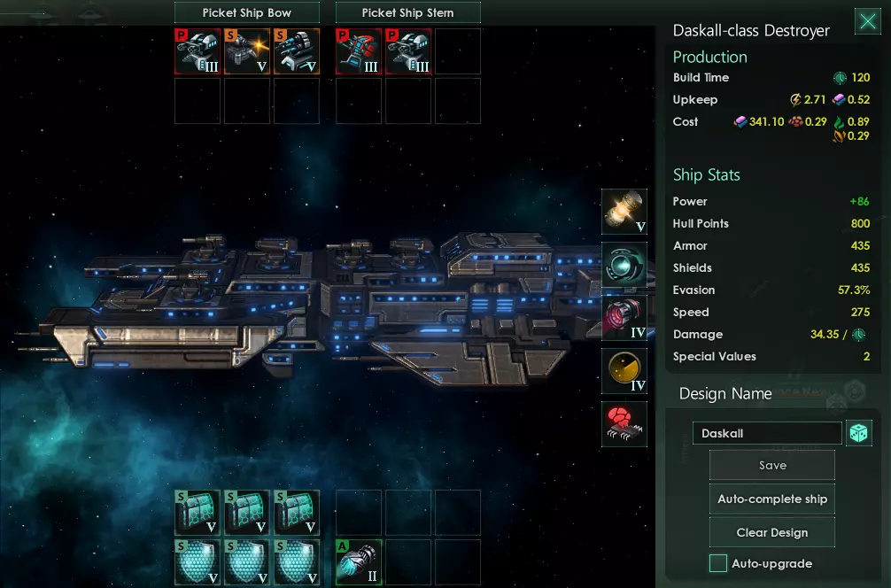Click the firing small weapon marked V in bow
Screen dimensions: 891x588
[246, 51]
